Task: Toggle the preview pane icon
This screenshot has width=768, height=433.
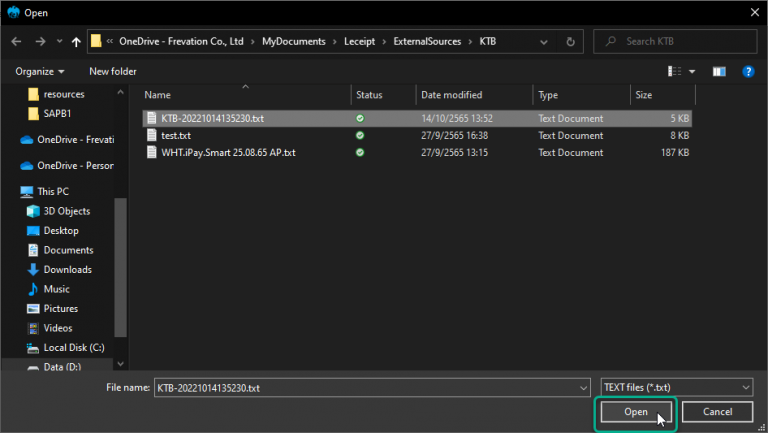Action: point(718,71)
